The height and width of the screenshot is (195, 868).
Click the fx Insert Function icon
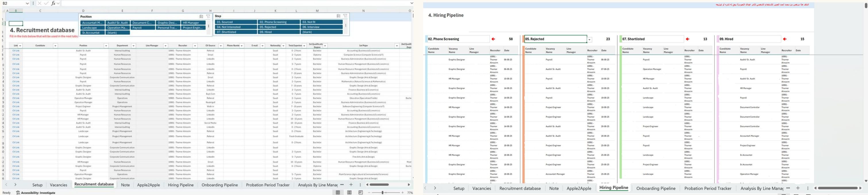pyautogui.click(x=53, y=3)
